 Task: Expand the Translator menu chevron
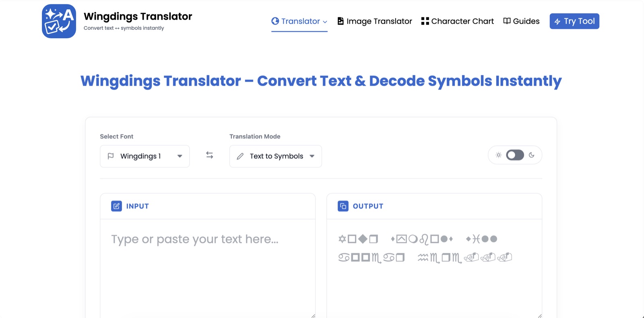325,22
